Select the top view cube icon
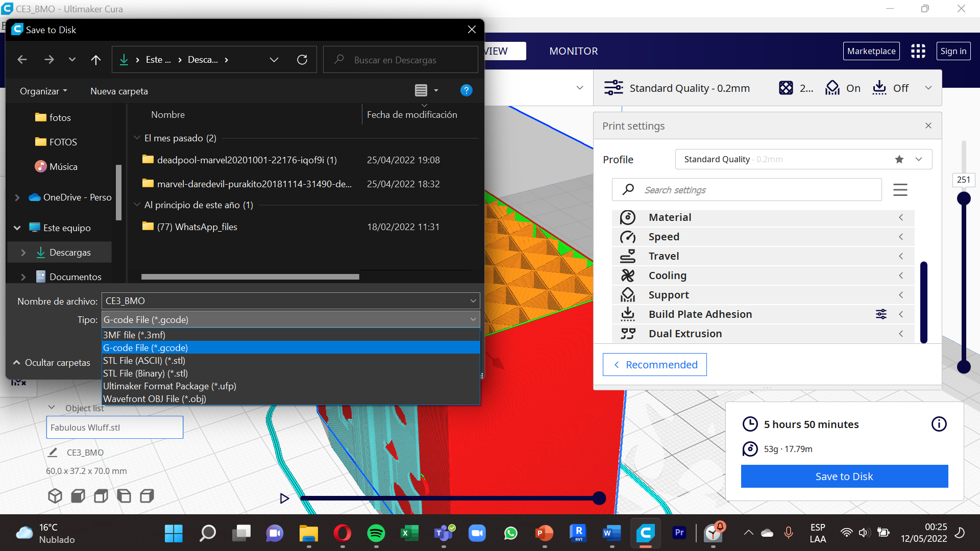This screenshot has height=551, width=980. (101, 496)
